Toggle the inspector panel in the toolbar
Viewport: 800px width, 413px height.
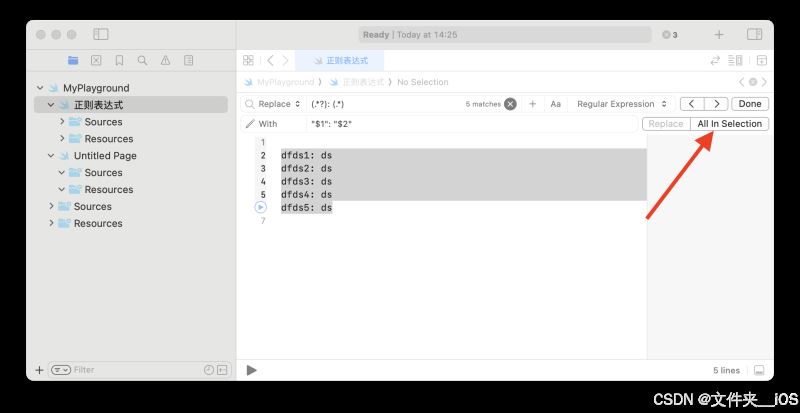pyautogui.click(x=754, y=35)
